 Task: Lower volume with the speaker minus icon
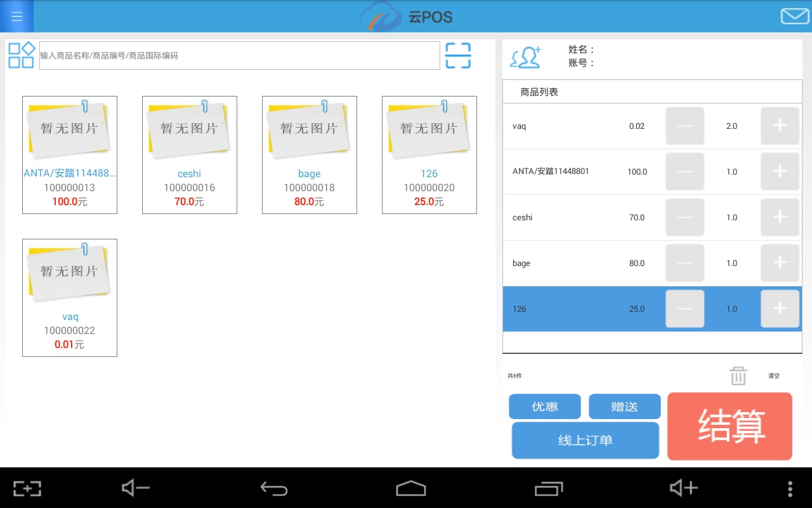(135, 488)
